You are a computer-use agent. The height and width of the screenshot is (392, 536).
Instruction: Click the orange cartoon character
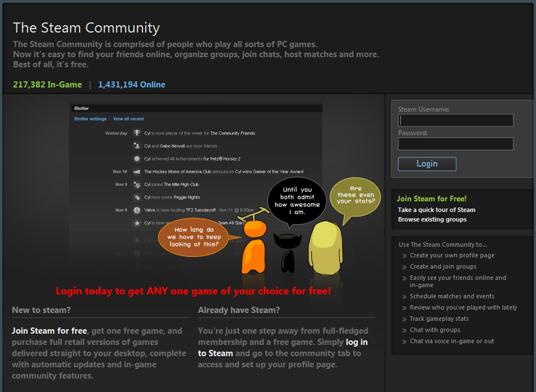[254, 246]
